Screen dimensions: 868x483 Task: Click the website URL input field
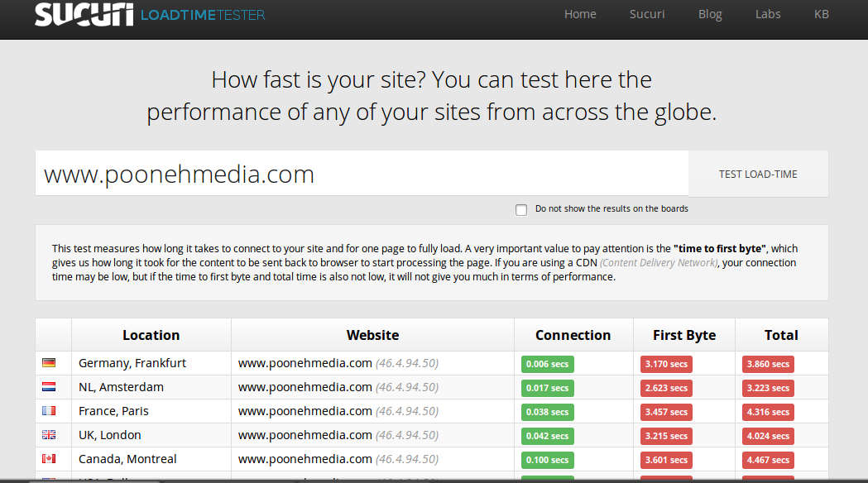click(362, 173)
